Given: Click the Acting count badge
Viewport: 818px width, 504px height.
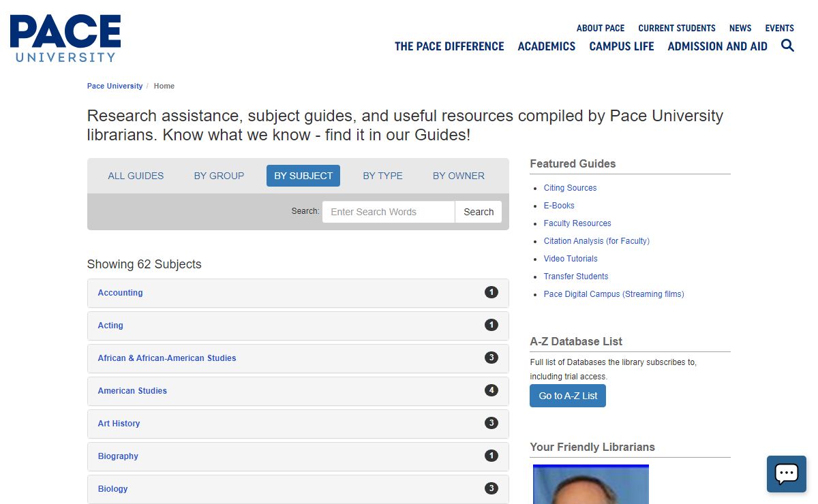Looking at the screenshot, I should 491,325.
